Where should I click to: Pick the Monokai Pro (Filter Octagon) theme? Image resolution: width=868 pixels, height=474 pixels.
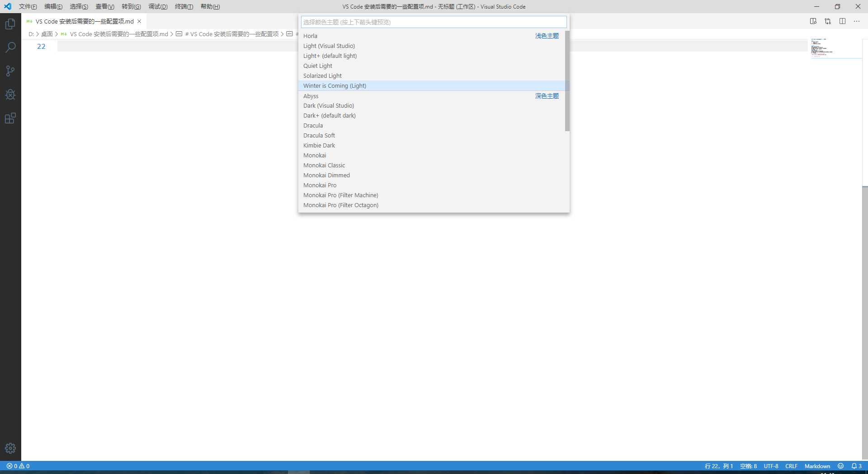coord(432,205)
